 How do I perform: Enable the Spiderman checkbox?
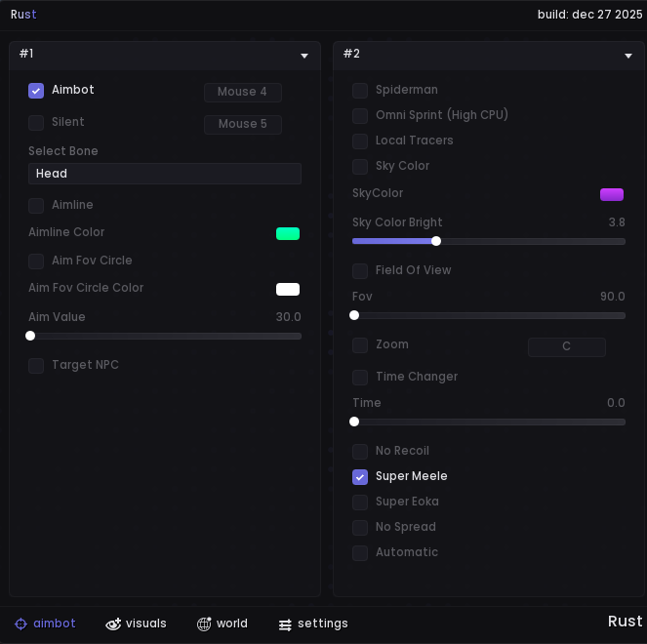click(360, 91)
